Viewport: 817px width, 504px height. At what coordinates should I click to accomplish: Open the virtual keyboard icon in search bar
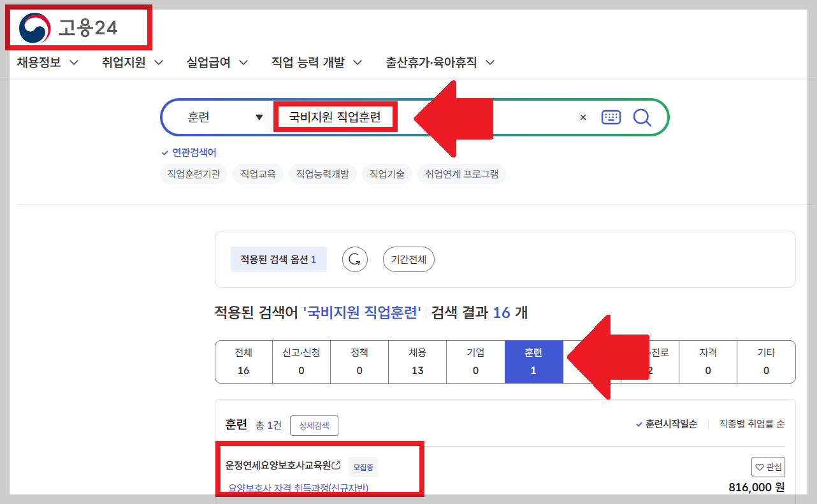pyautogui.click(x=611, y=117)
